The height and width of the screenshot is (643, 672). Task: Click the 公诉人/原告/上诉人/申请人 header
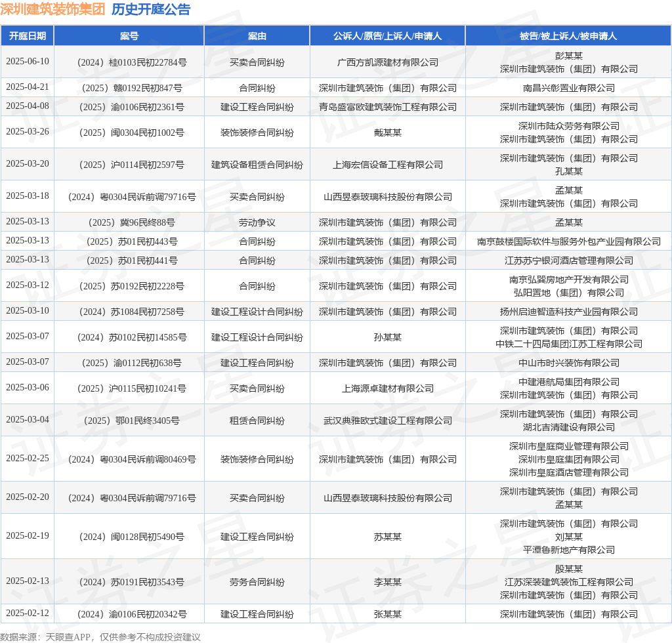(x=387, y=36)
